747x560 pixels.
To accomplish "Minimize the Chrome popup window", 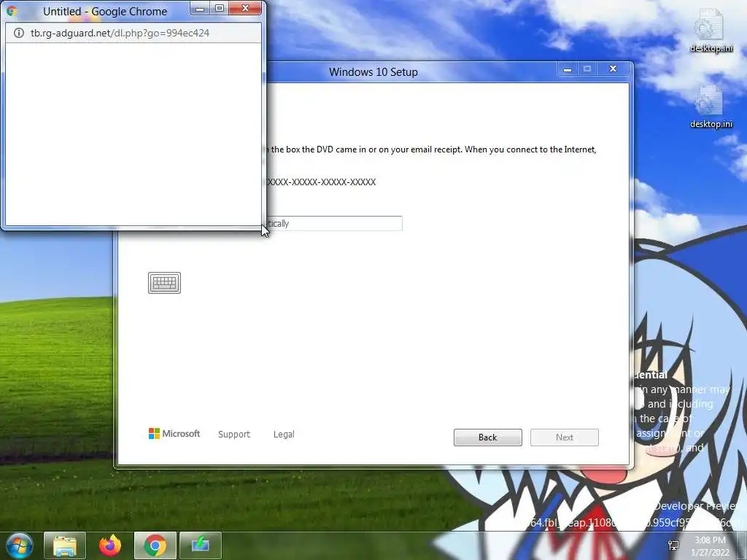I will (200, 8).
